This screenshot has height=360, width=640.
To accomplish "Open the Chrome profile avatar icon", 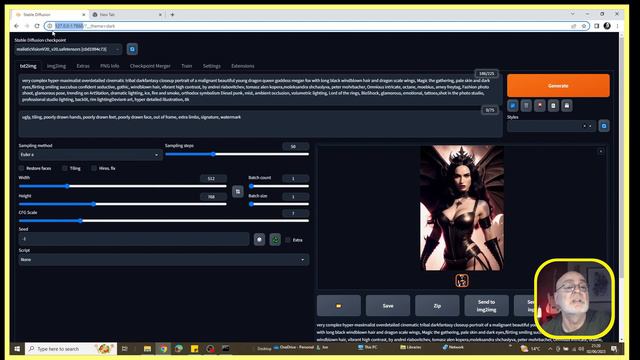I will [607, 26].
